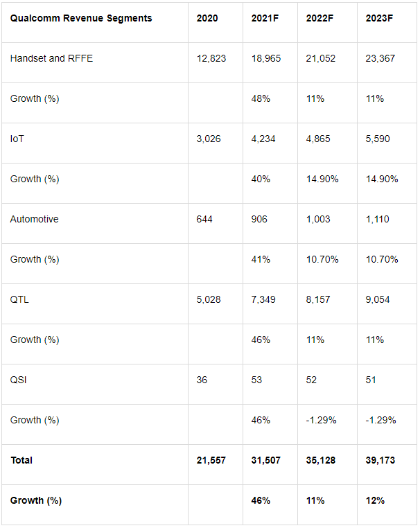Click the Qualcomm Revenue Segments header cell

(x=81, y=18)
